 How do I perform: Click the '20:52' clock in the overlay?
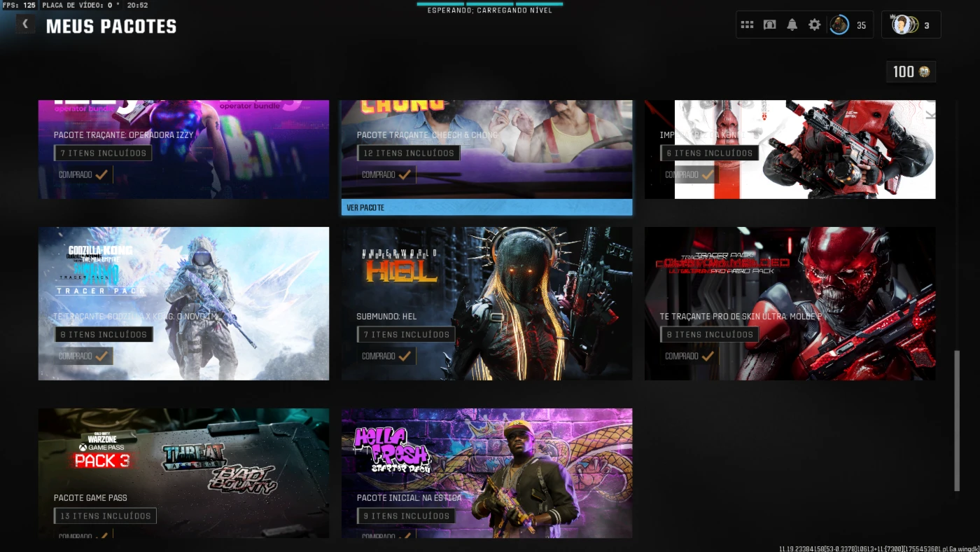[x=138, y=5]
